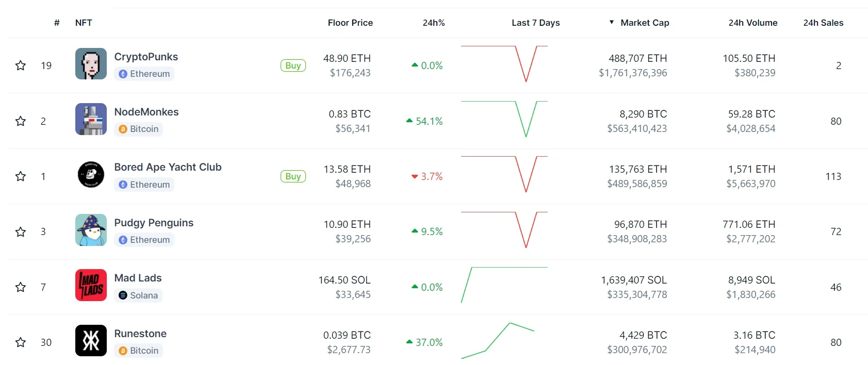Open the Pudgy Penguins name link
The height and width of the screenshot is (365, 868).
[154, 223]
